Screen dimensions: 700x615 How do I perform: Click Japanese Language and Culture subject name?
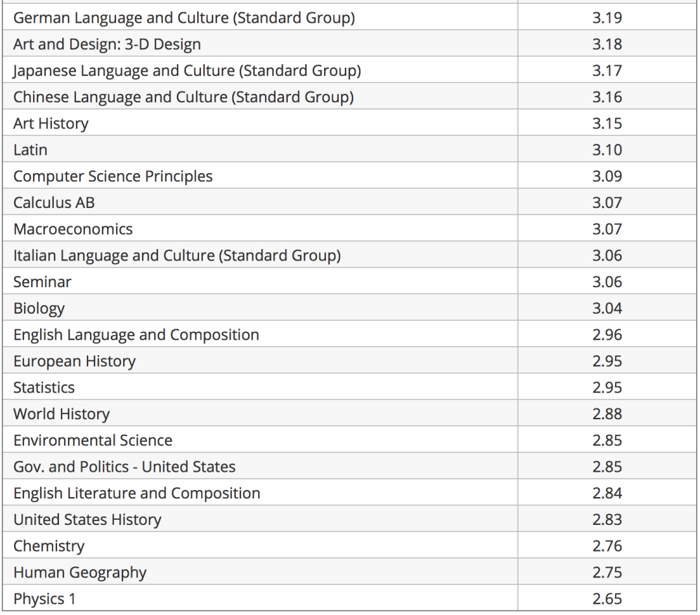point(187,71)
